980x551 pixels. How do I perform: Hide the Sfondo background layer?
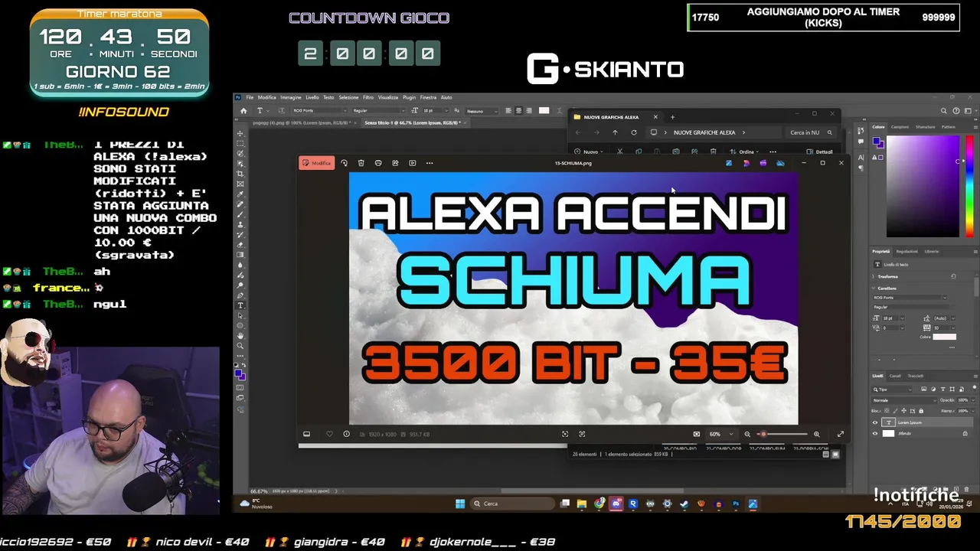coord(875,434)
